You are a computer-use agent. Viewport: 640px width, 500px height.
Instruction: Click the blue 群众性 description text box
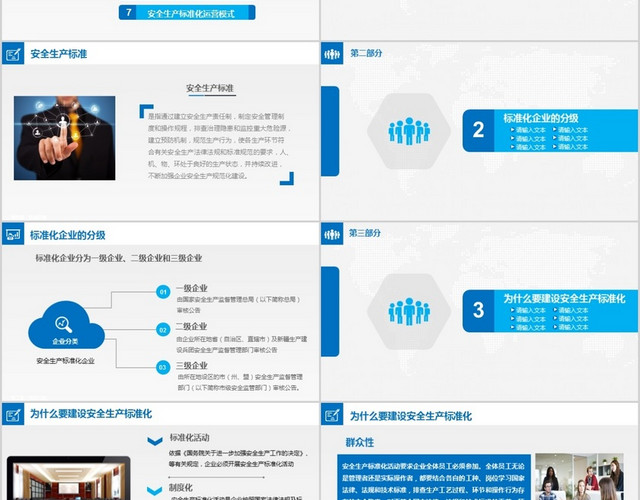point(434,477)
